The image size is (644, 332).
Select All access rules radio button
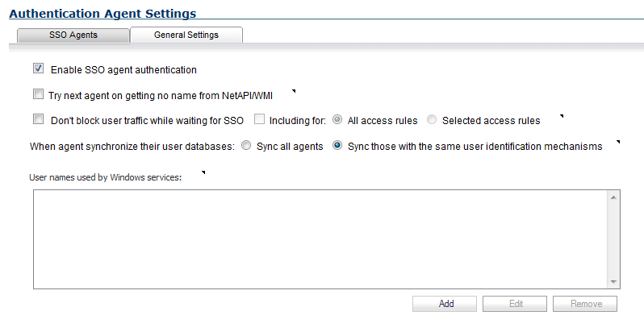point(337,119)
